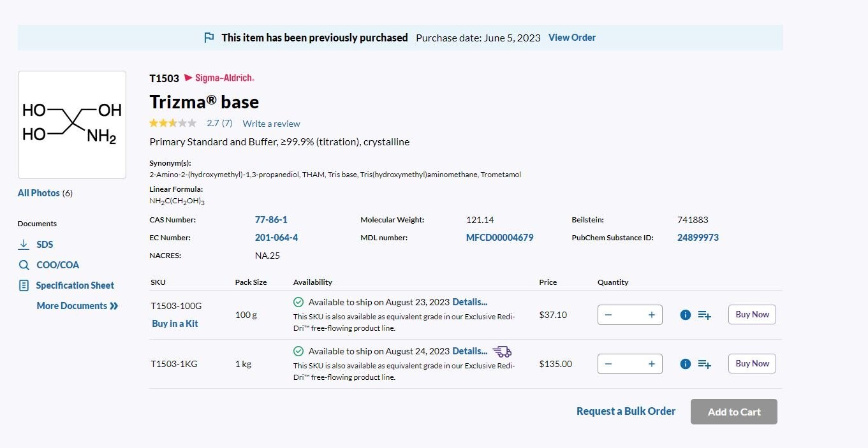
Task: Increase quantity for 100 g pack
Action: pos(651,315)
